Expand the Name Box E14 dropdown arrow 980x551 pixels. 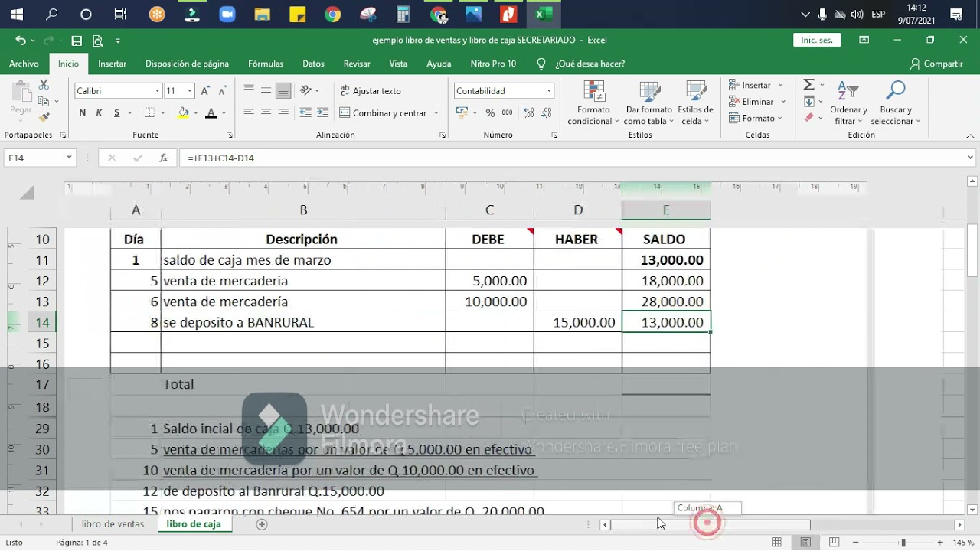69,158
